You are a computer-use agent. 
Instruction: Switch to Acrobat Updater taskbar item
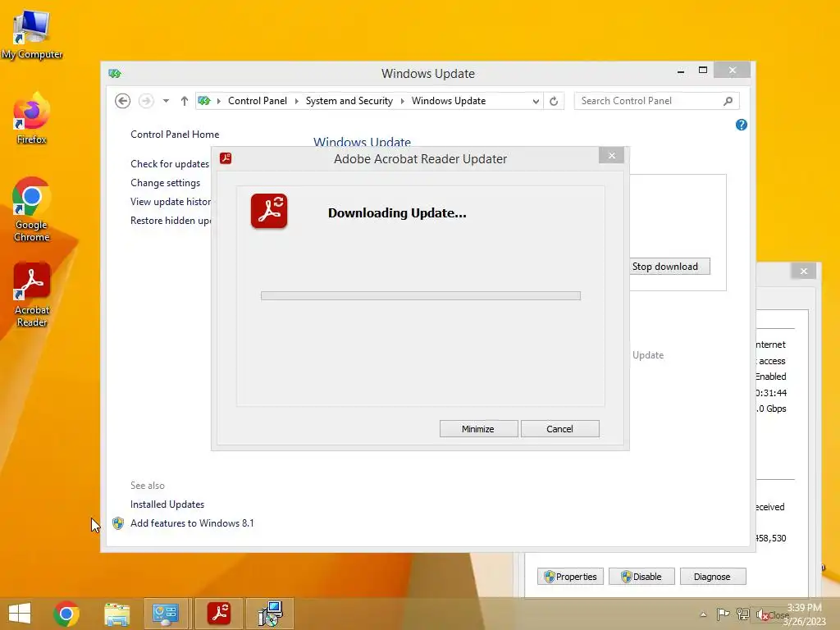coord(219,614)
